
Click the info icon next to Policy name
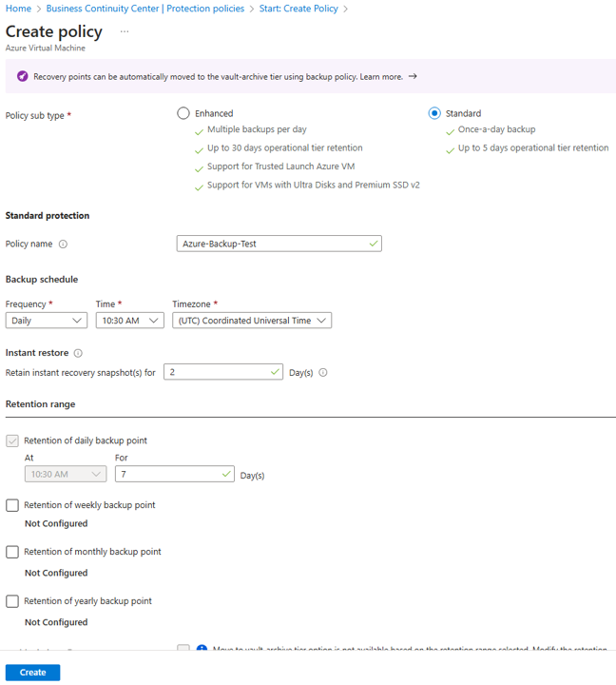pos(64,245)
